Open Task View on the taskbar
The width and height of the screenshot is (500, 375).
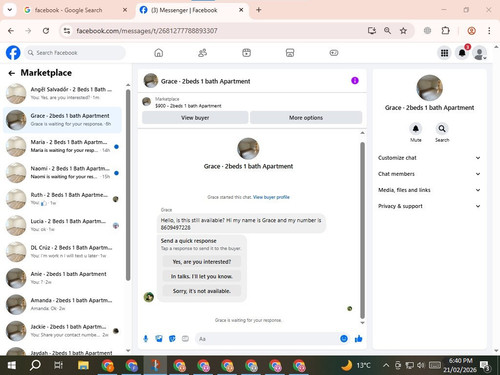click(59, 365)
